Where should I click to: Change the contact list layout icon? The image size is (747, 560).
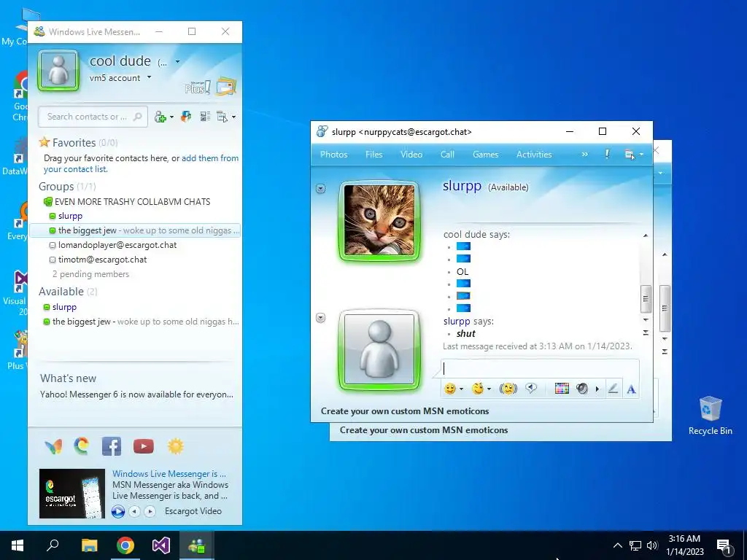[x=205, y=117]
